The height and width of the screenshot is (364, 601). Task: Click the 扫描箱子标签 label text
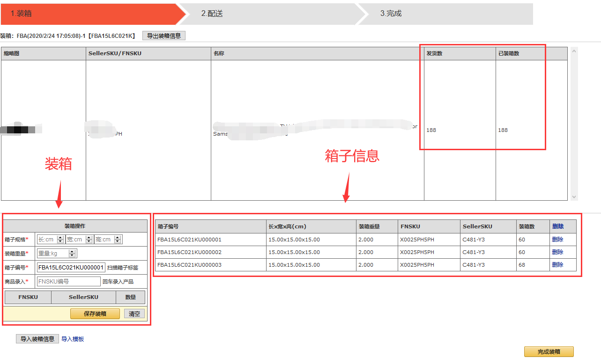point(123,268)
